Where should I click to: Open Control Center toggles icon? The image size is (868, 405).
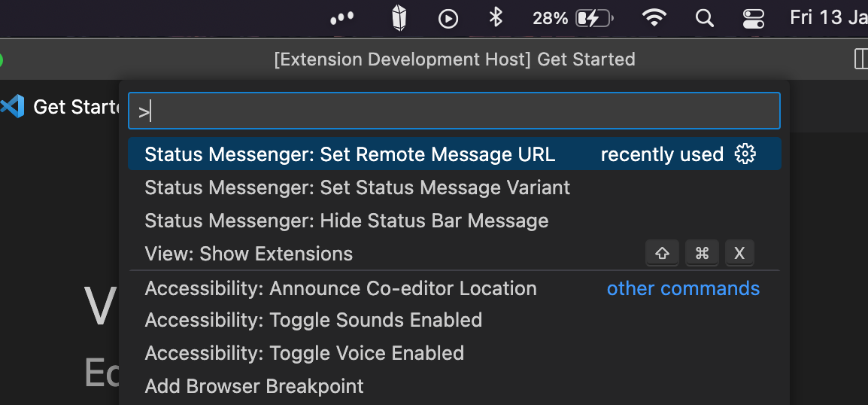pyautogui.click(x=753, y=19)
